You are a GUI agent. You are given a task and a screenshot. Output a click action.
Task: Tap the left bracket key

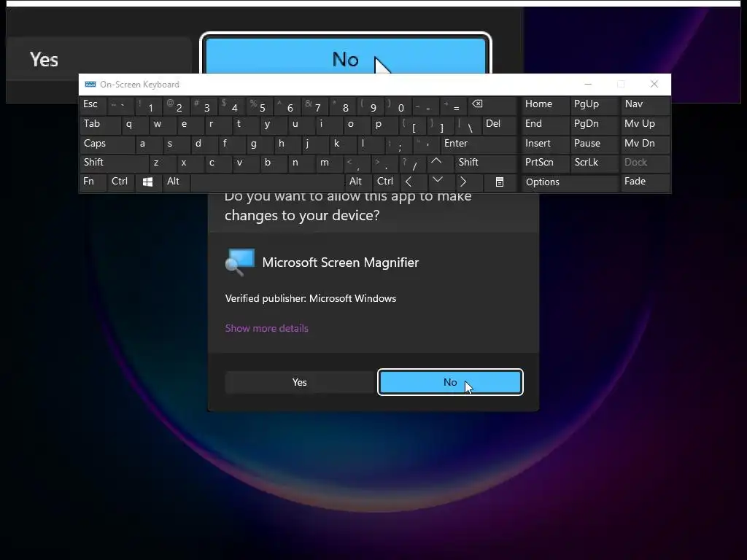413,125
